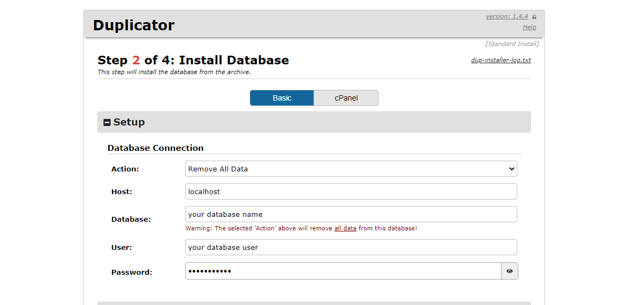644x305 pixels.
Task: Click the lock icon beside the version number
Action: (534, 17)
